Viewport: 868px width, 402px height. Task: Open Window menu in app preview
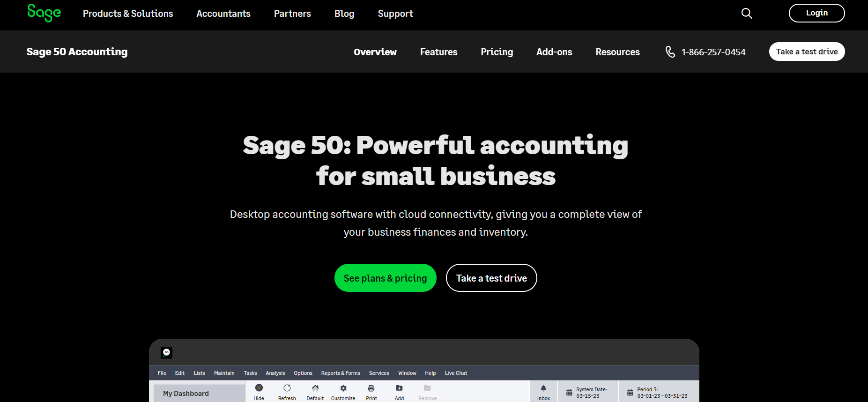tap(407, 373)
